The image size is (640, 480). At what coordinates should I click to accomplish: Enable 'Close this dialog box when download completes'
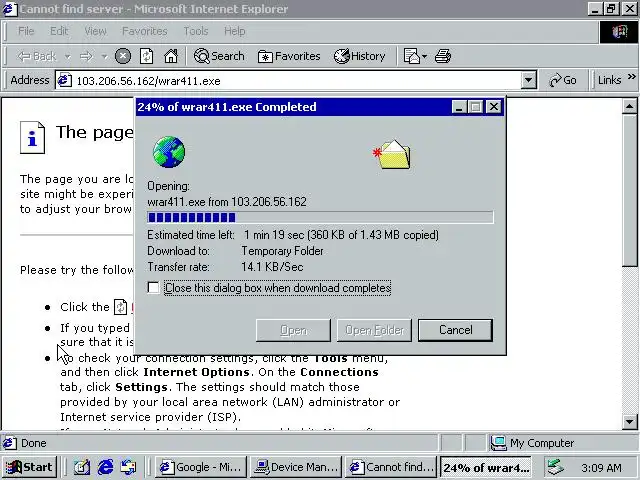click(x=153, y=288)
